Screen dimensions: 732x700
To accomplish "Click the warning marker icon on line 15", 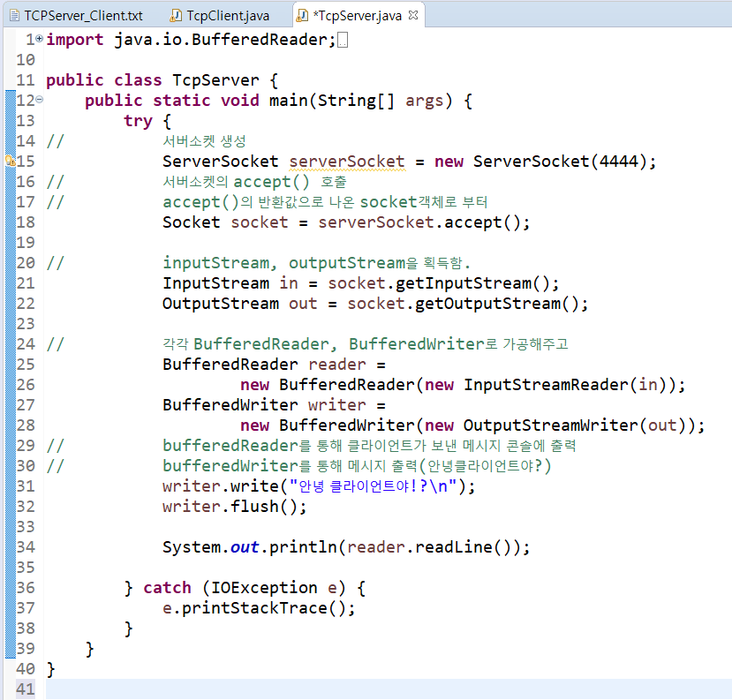I will point(10,161).
